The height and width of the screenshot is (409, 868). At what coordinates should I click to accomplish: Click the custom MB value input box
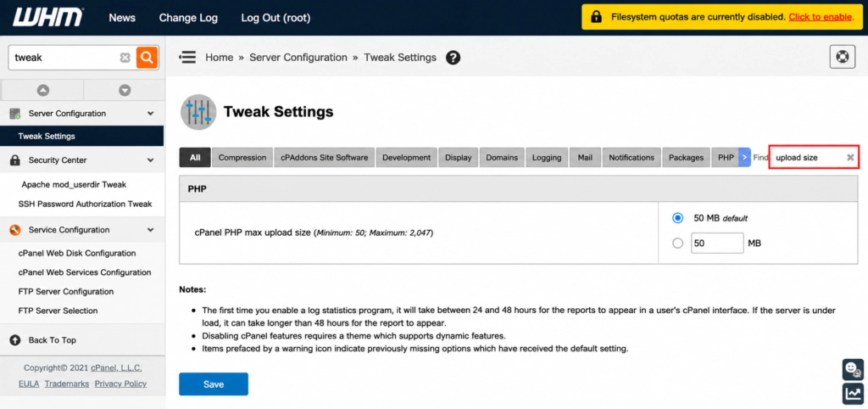coord(717,243)
